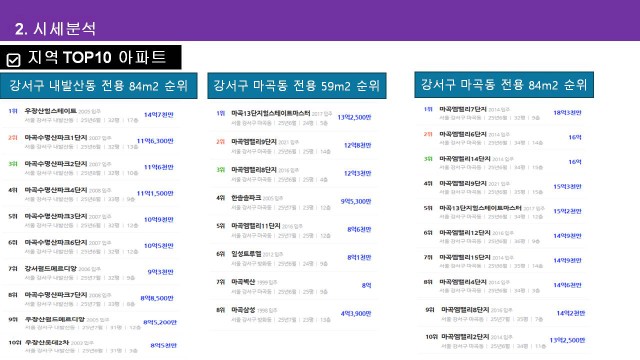Open the 마곡수명산파크6단지 listing
Viewport: 640px width, 360px height.
(x=56, y=242)
